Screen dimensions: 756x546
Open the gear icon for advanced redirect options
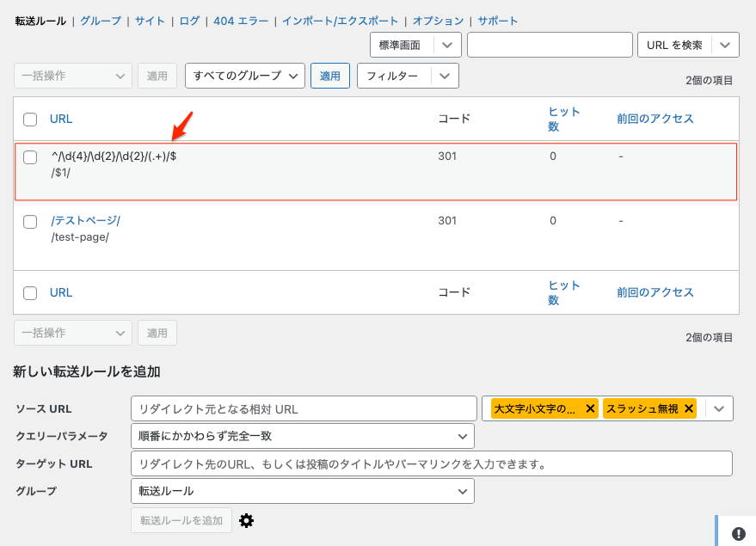click(247, 520)
